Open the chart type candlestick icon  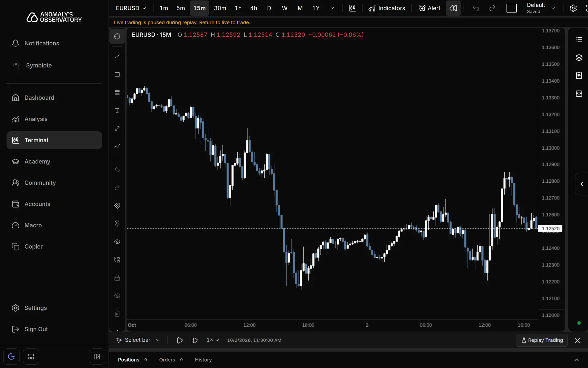352,8
